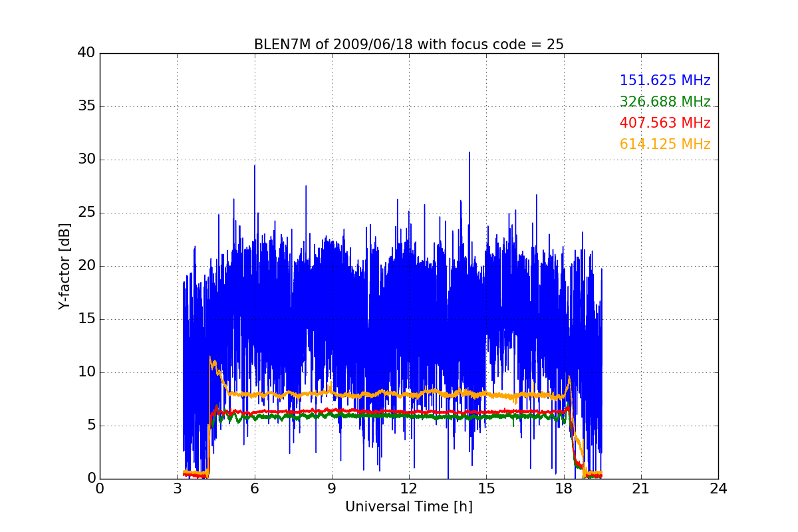Click the 'Universal Time [h]' axis label

[x=409, y=507]
